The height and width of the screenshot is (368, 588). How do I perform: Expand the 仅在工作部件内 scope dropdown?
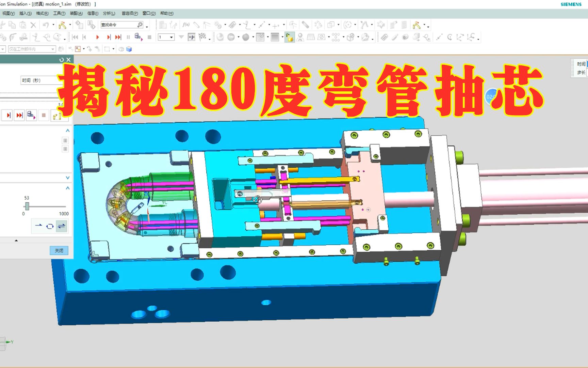point(53,49)
